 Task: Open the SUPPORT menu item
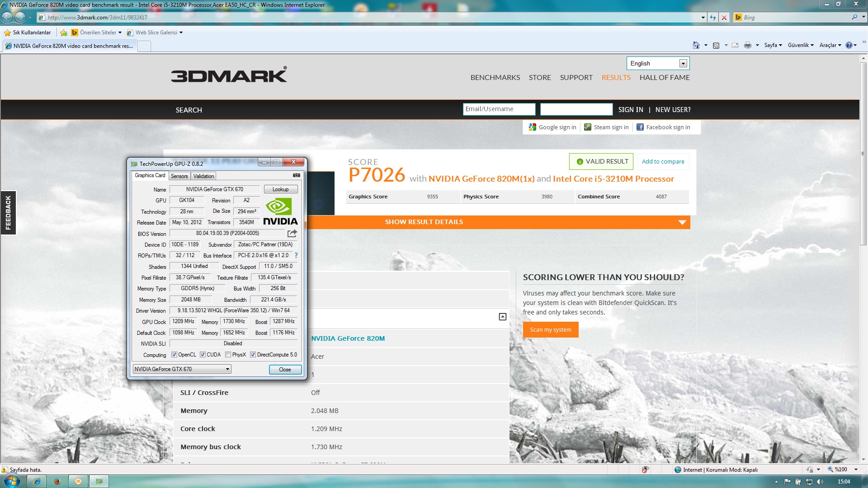pyautogui.click(x=576, y=78)
